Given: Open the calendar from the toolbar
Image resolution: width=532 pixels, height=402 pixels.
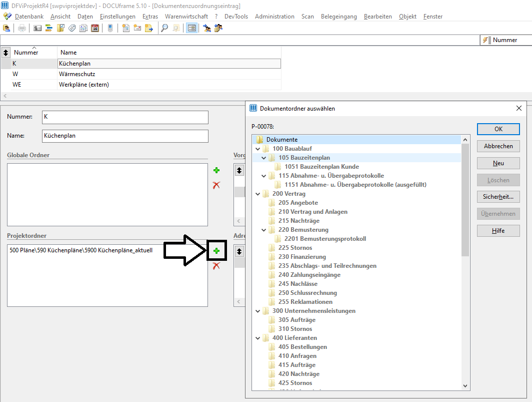Looking at the screenshot, I should click(95, 28).
